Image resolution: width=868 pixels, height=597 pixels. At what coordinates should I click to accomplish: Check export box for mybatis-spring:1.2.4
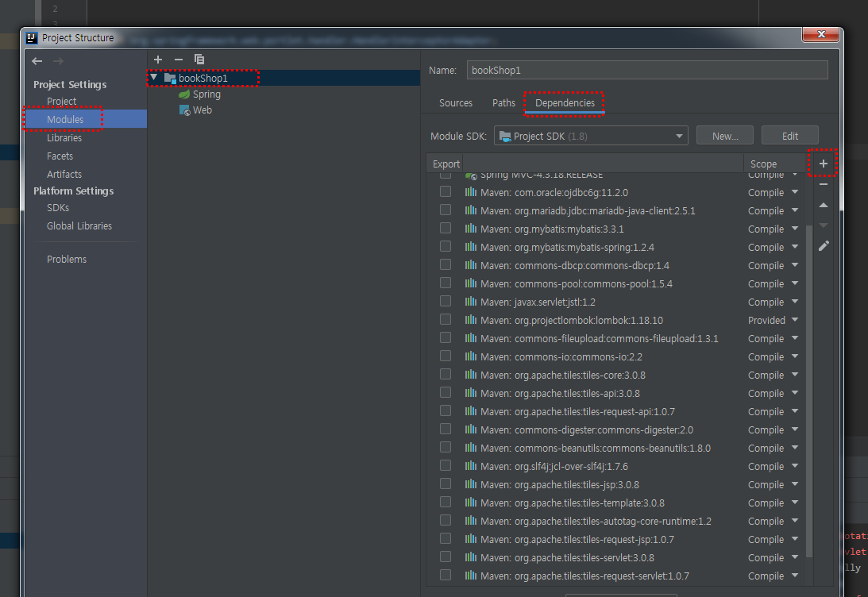pyautogui.click(x=445, y=246)
